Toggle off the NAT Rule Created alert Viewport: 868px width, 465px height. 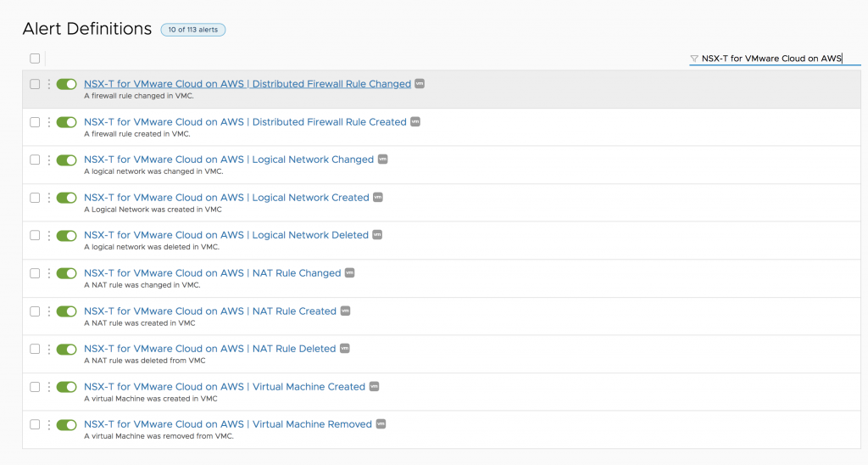(66, 311)
